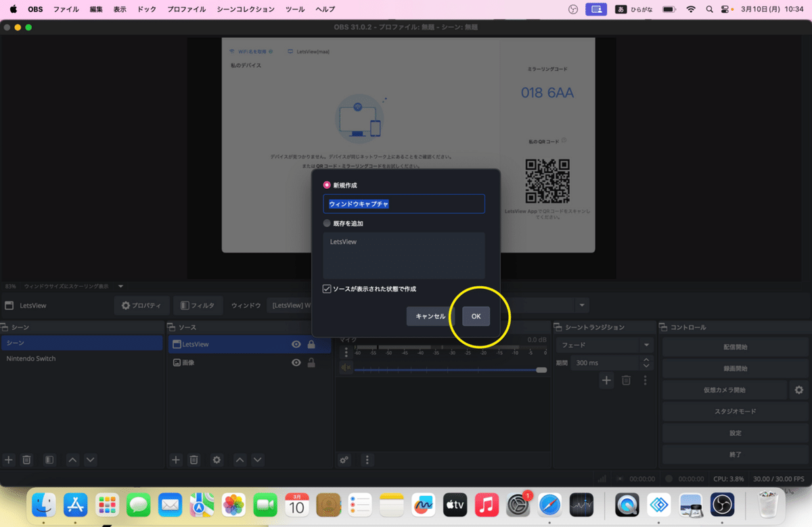Uncheck ソースが表示された状態で作成 checkbox
812x527 pixels.
[327, 288]
